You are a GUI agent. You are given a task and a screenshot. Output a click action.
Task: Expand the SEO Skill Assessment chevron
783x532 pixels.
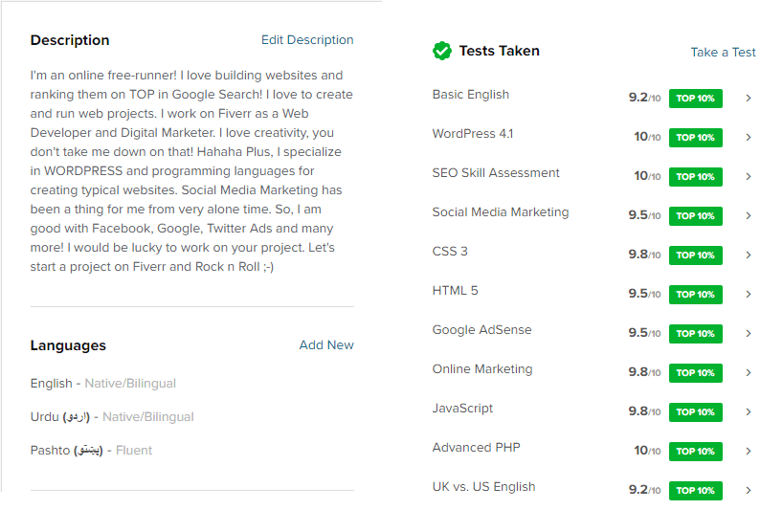click(x=748, y=177)
